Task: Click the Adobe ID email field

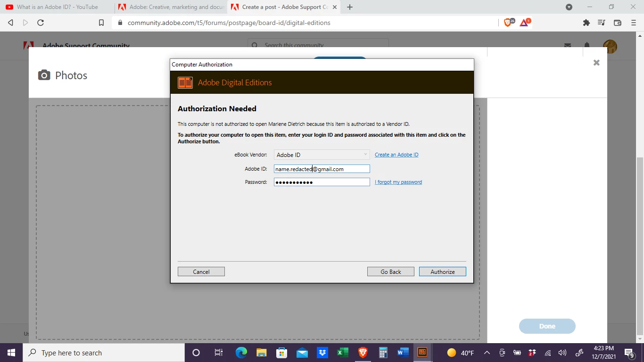Action: pyautogui.click(x=322, y=169)
